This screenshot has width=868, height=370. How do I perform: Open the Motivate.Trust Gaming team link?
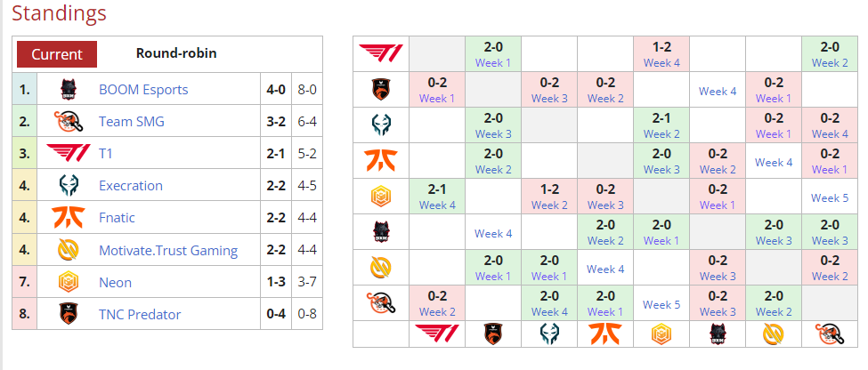(168, 251)
